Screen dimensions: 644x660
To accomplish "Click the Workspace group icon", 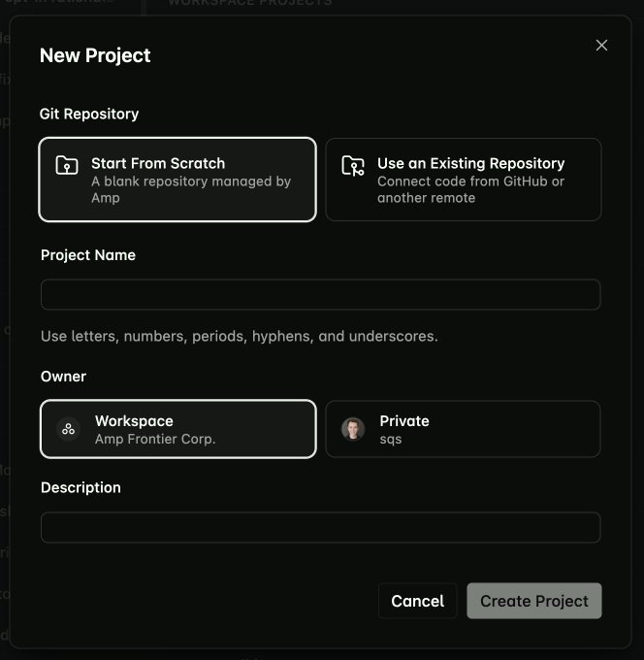I will tap(69, 429).
